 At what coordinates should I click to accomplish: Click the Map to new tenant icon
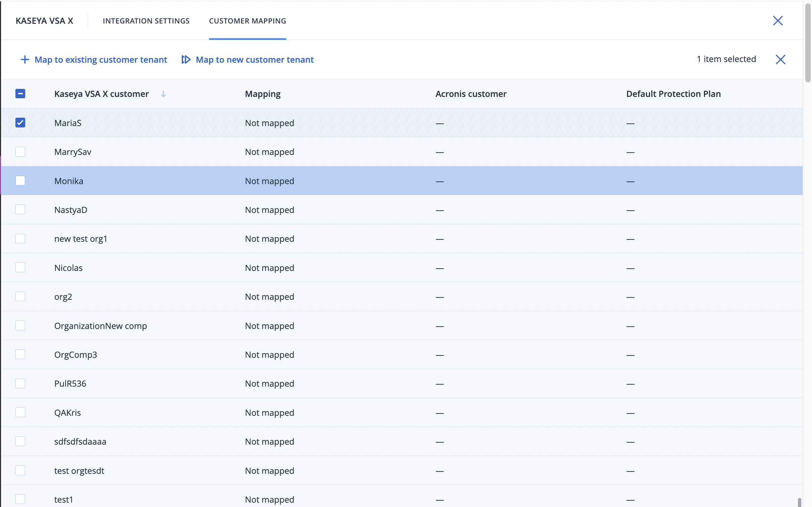click(186, 60)
